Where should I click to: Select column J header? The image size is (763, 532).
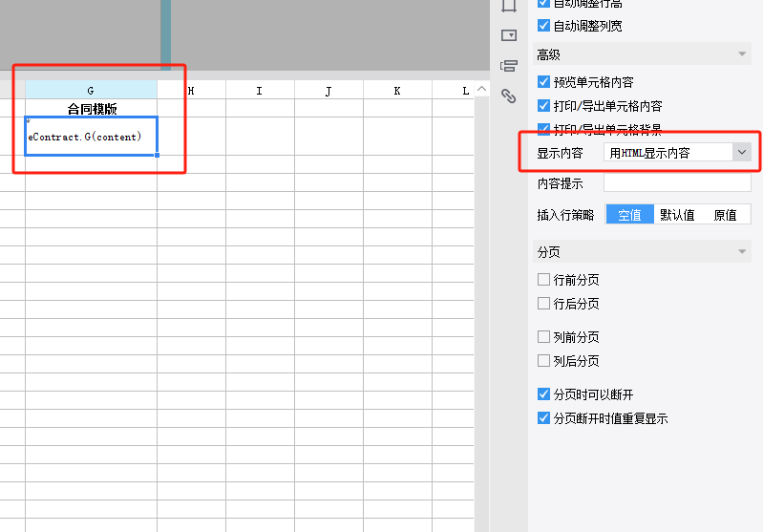coord(329,90)
